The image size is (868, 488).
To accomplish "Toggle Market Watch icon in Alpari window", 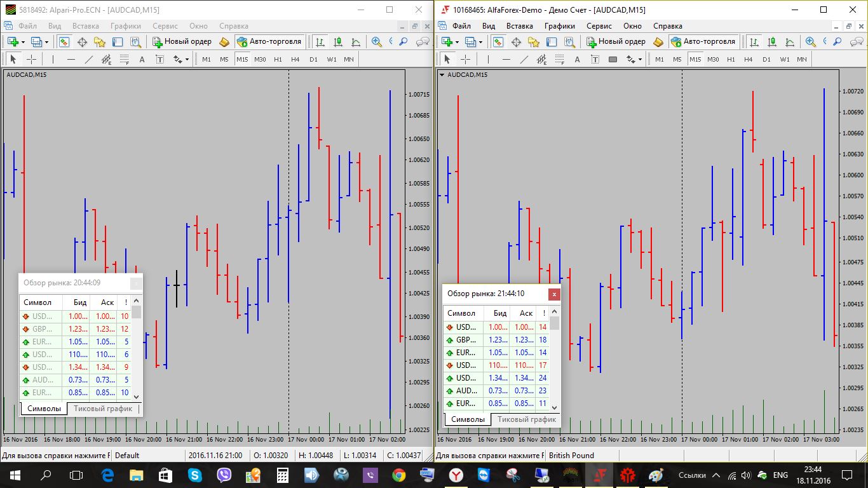I will point(64,42).
